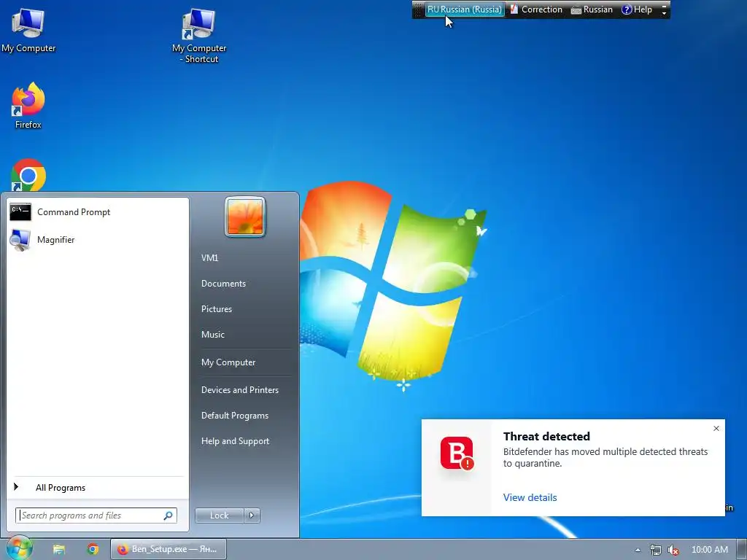Screen dimensions: 747x560
Task: Open VM1 user folder
Action: tap(209, 257)
